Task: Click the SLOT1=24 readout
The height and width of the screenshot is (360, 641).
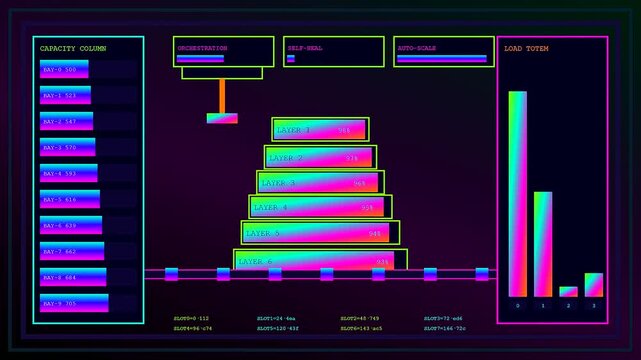Action: coord(276,318)
